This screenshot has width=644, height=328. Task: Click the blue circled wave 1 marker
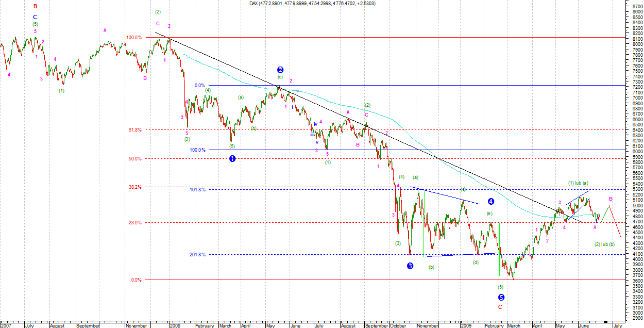(x=232, y=159)
